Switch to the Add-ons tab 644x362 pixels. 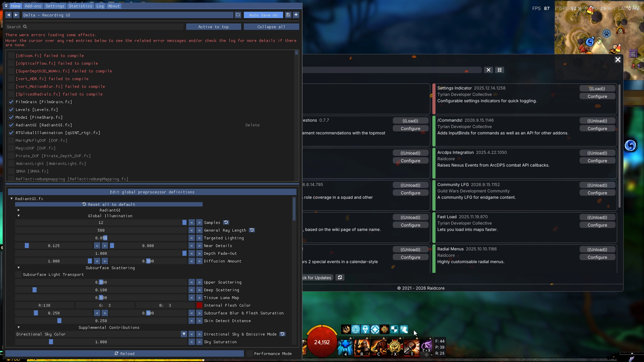point(33,6)
